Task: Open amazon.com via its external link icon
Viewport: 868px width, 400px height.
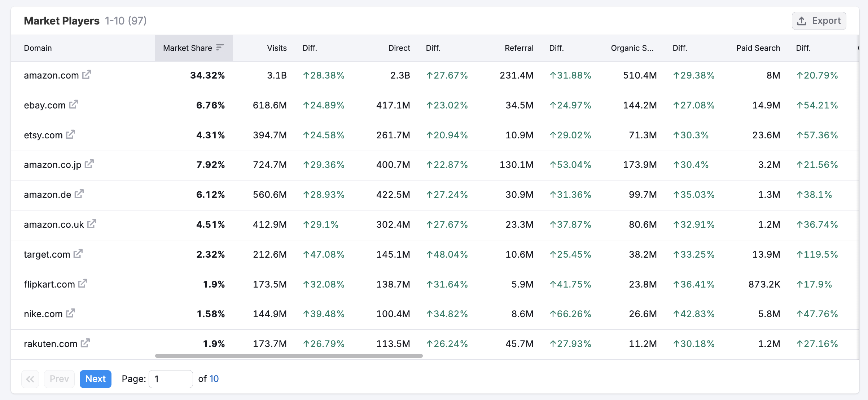Action: coord(86,75)
